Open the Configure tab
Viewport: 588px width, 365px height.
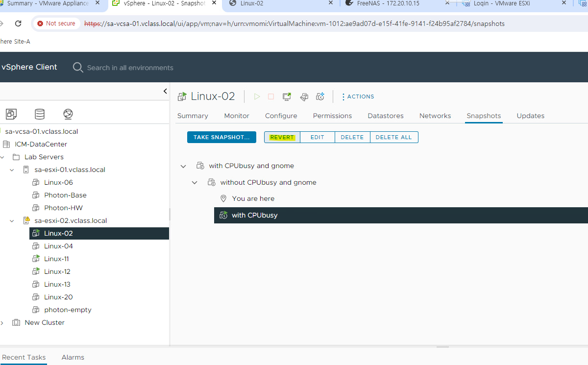pos(281,116)
